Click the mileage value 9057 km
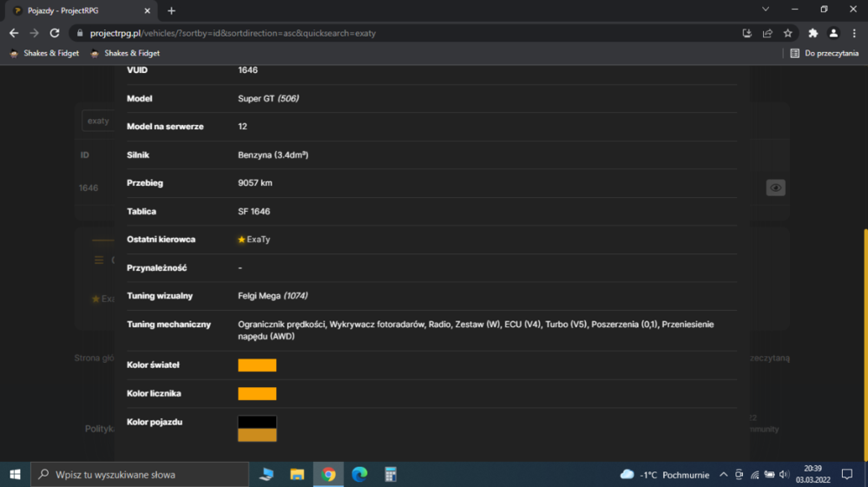 point(255,183)
